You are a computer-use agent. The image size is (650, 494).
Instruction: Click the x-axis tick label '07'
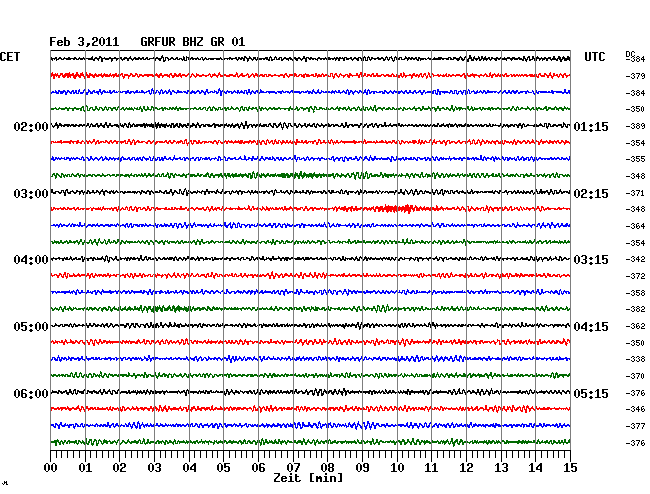tap(293, 468)
